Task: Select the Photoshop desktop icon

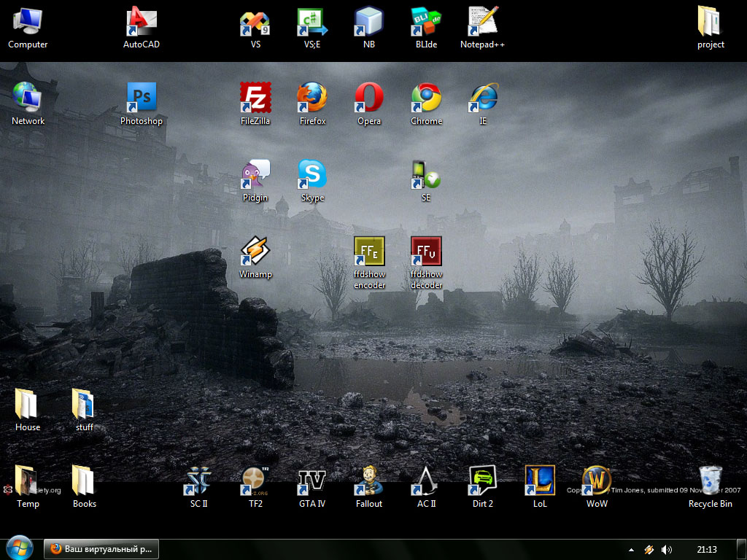Action: coord(141,98)
